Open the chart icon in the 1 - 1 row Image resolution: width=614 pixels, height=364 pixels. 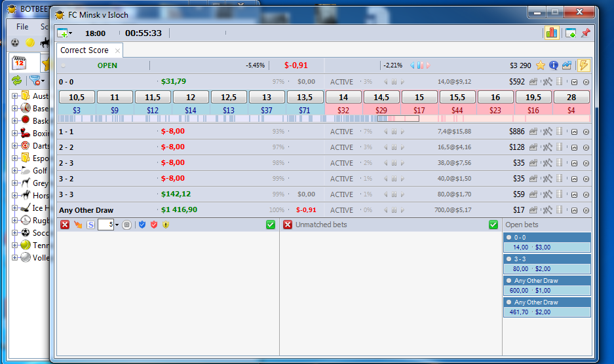pyautogui.click(x=533, y=132)
